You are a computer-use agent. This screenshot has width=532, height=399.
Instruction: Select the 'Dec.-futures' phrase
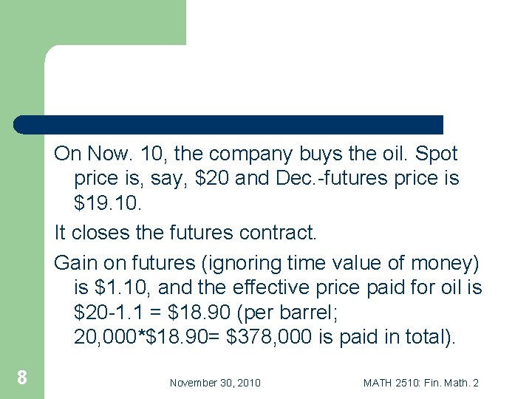[x=332, y=178]
